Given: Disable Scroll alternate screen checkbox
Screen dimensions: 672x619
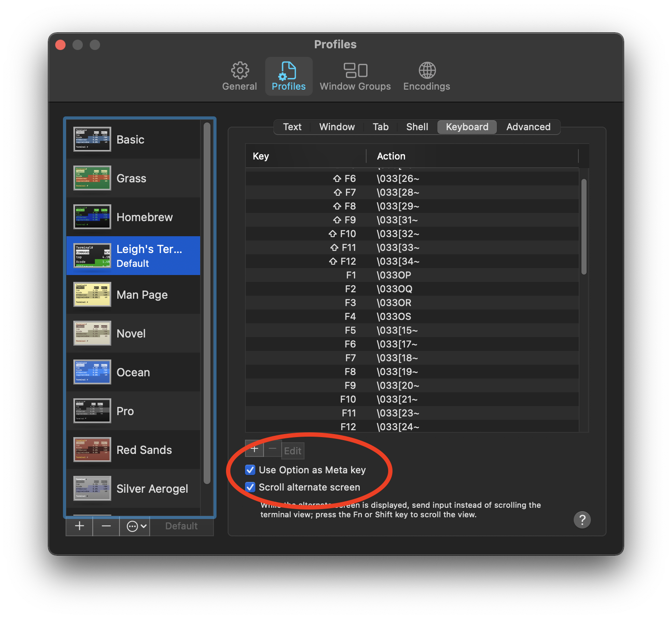Looking at the screenshot, I should [x=250, y=487].
